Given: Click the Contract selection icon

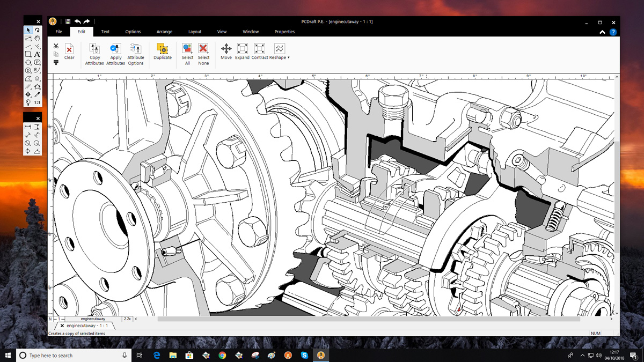Looking at the screenshot, I should tap(259, 49).
